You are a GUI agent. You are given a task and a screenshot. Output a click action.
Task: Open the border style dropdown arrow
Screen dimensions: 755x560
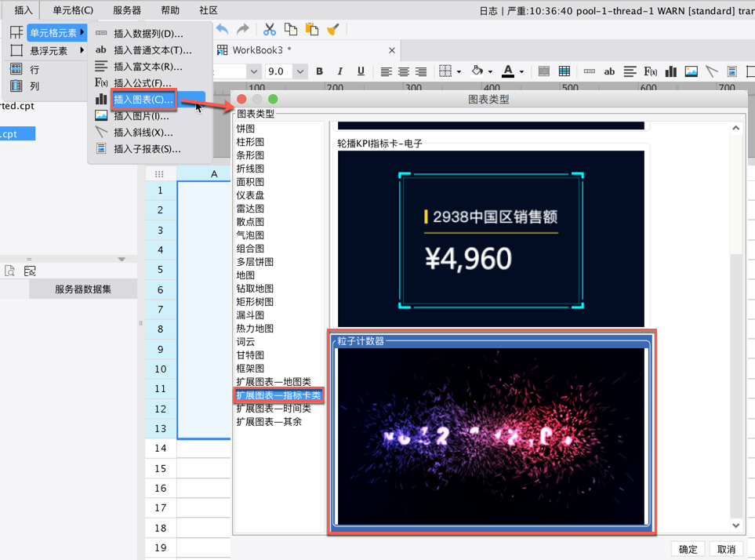[459, 71]
